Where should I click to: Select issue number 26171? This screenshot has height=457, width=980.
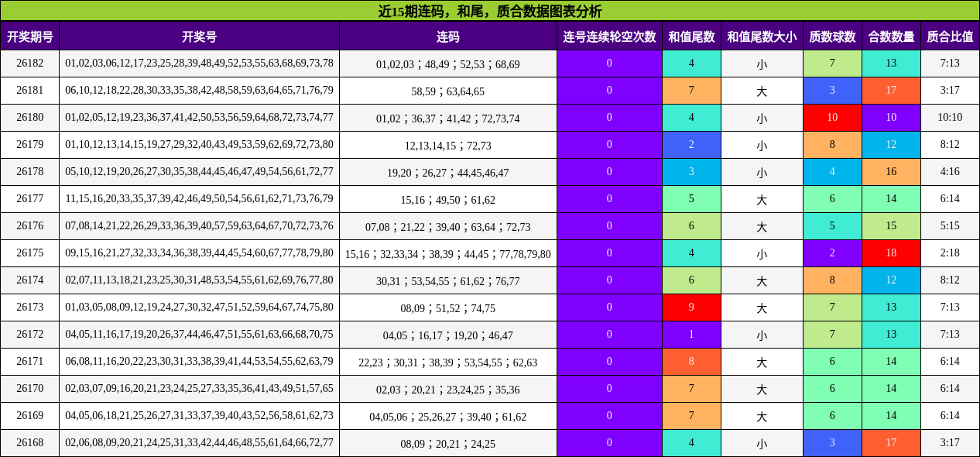click(x=30, y=362)
